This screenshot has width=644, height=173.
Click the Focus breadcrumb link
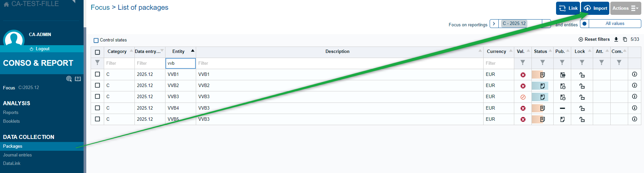pyautogui.click(x=100, y=7)
